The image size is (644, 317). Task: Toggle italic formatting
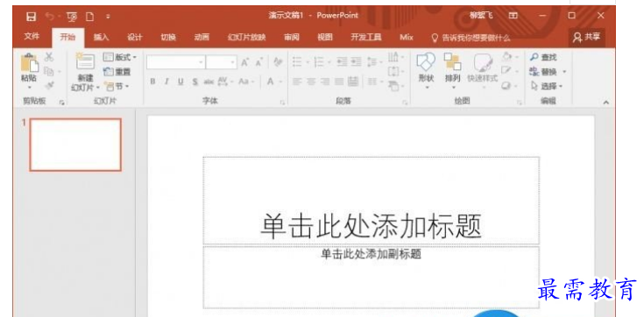tap(166, 81)
